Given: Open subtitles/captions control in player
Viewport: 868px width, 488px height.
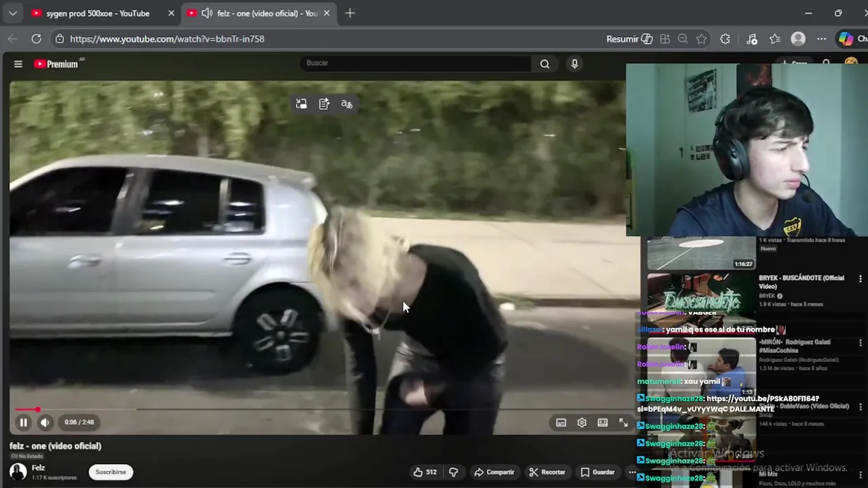Looking at the screenshot, I should (561, 422).
